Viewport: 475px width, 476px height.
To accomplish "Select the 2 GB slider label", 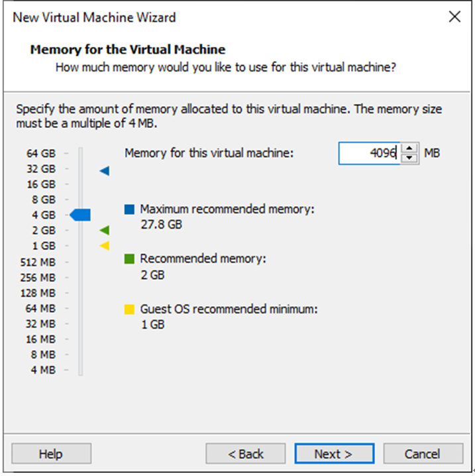I will pos(44,231).
